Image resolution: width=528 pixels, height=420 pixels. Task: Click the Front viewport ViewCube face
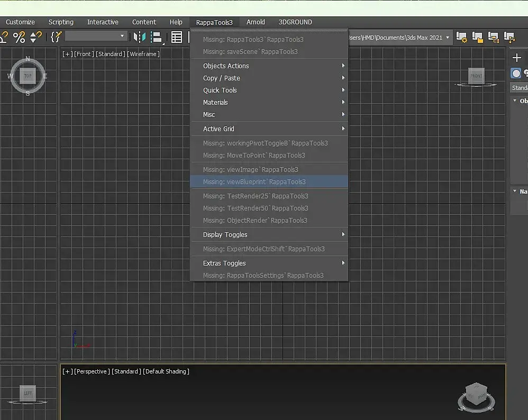pos(476,76)
